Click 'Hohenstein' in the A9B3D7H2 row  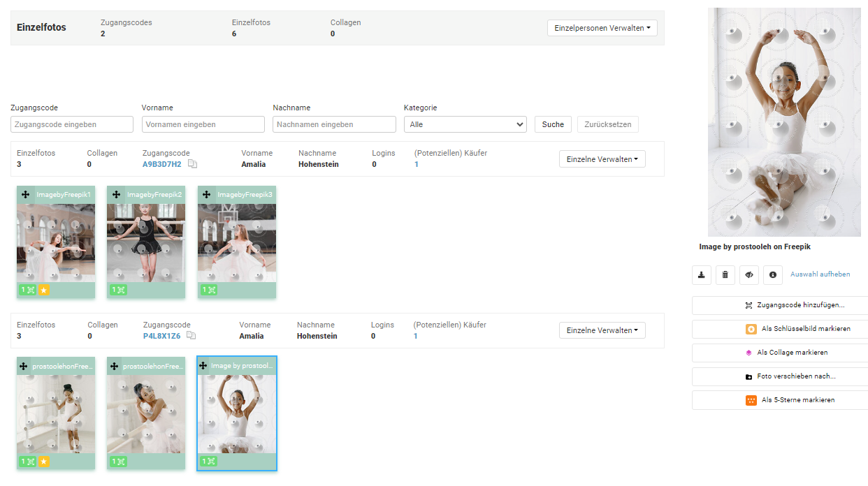318,164
